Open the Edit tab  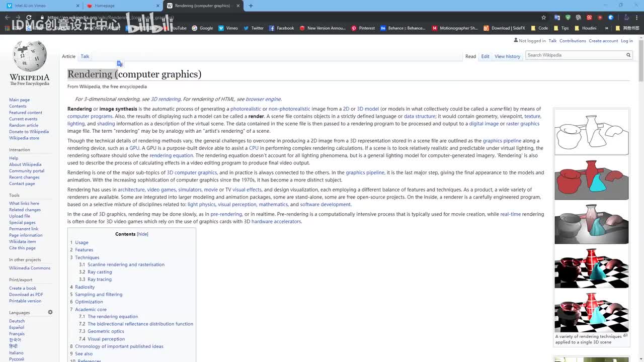485,56
